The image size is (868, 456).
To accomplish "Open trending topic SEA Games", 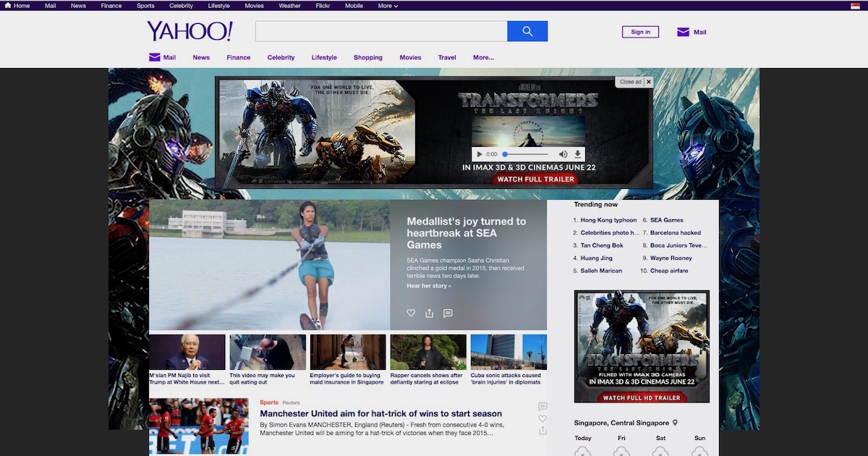I will (667, 220).
